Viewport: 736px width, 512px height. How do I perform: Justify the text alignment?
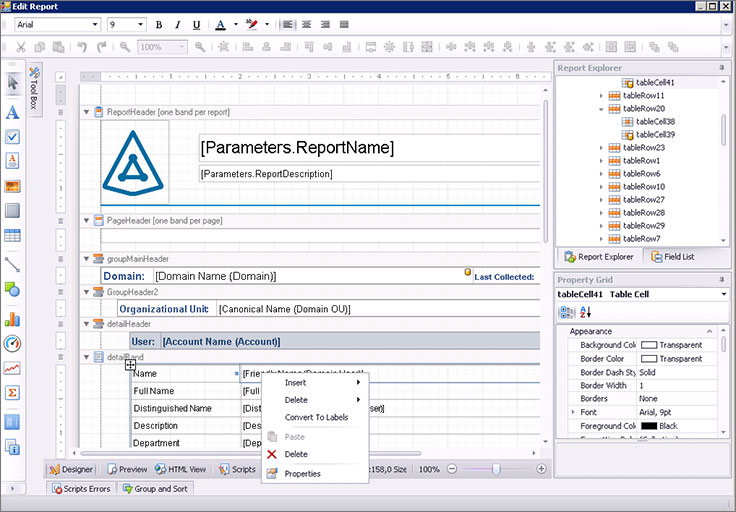[x=344, y=24]
